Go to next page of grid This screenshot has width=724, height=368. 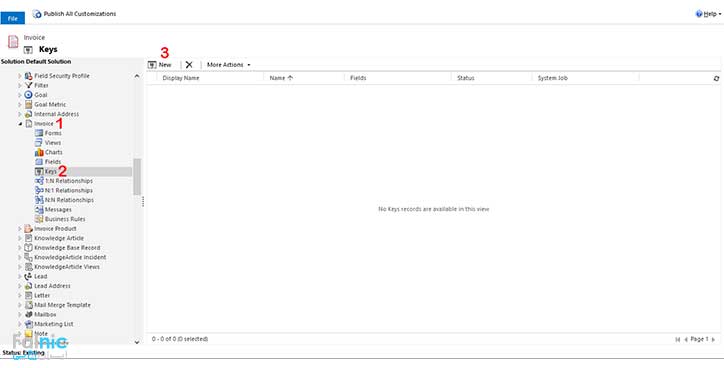pyautogui.click(x=713, y=339)
